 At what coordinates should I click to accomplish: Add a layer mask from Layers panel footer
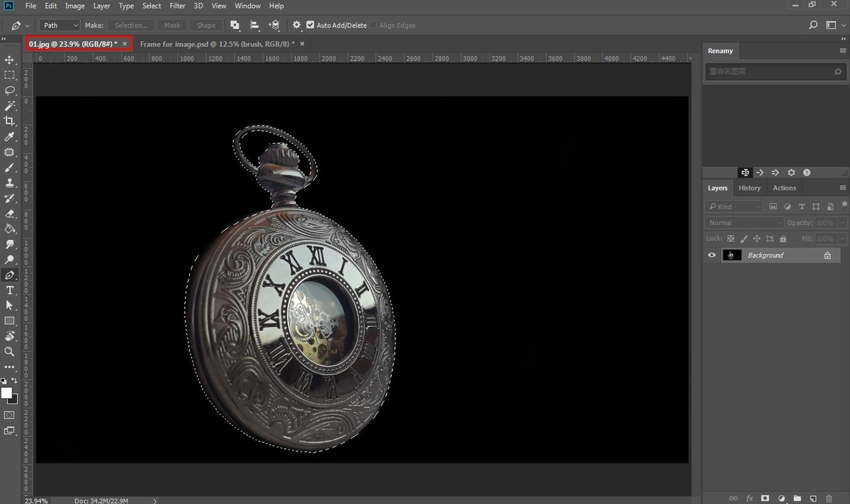click(x=765, y=498)
